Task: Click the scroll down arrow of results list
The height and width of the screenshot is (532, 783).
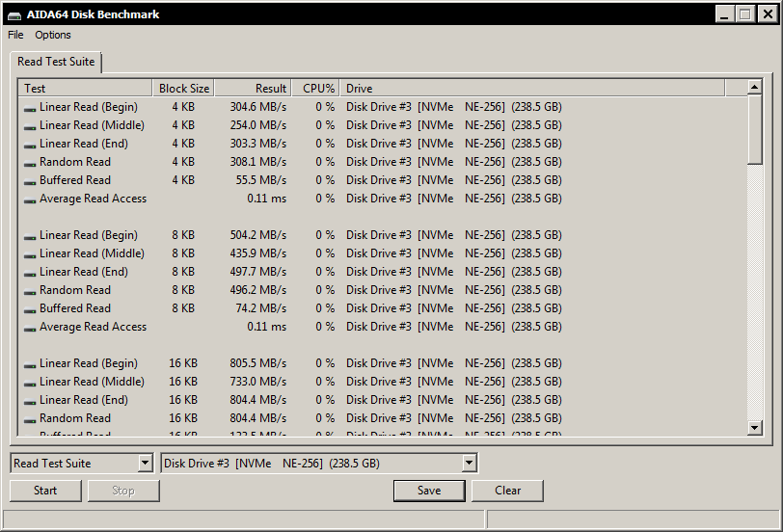Action: pos(755,428)
